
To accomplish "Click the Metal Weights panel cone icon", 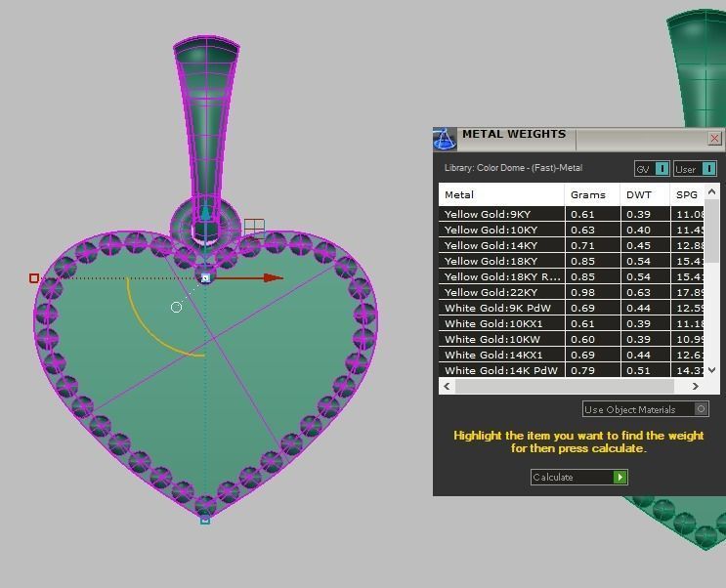I will [445, 140].
